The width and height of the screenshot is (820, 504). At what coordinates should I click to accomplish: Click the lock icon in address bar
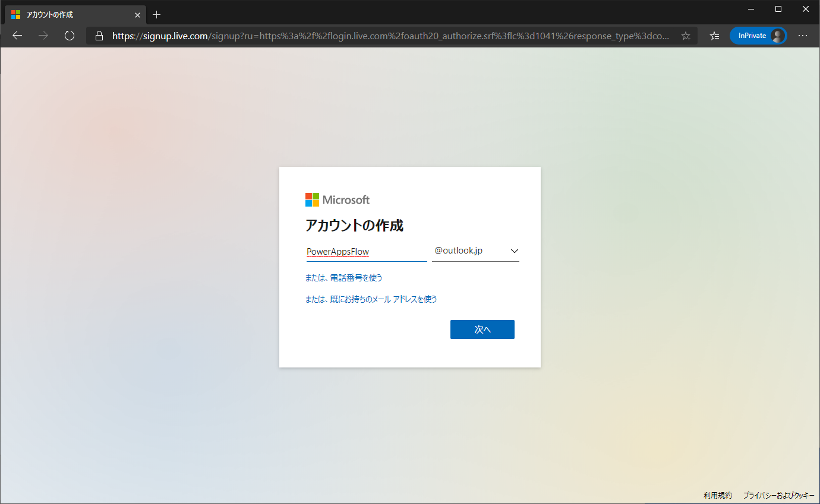99,36
